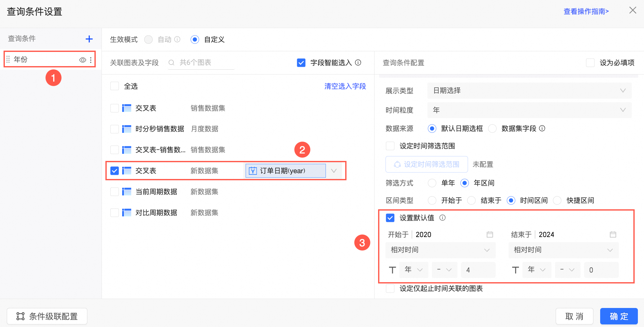Check the 交叉表-销售数... chart checkbox
Image resolution: width=644 pixels, height=327 pixels.
click(x=114, y=150)
